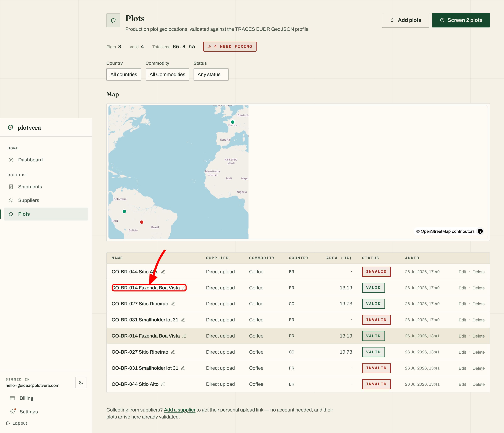Open Settings page
The image size is (504, 433).
coord(29,412)
